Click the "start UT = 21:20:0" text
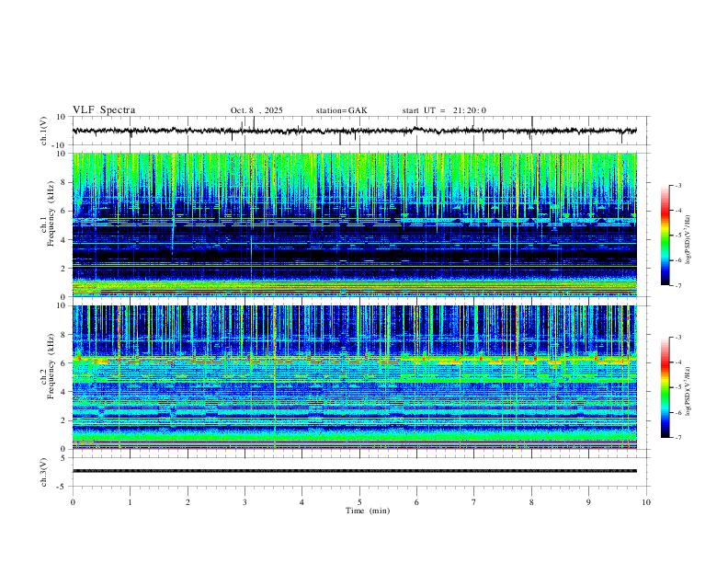The width and height of the screenshot is (728, 563). click(x=444, y=110)
